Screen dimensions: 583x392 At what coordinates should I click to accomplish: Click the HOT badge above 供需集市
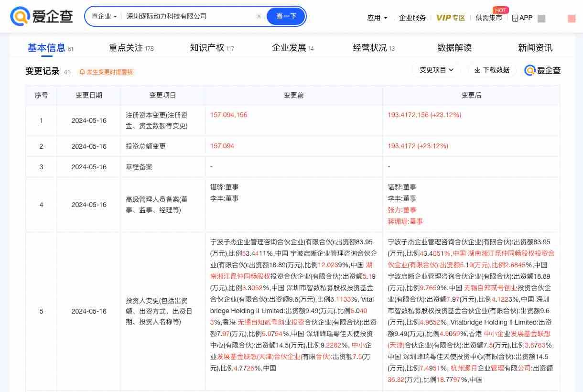click(500, 10)
